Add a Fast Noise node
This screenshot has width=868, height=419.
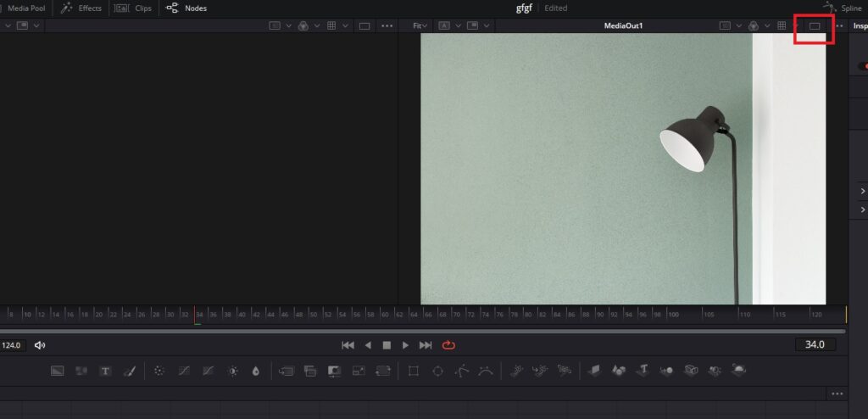[81, 371]
